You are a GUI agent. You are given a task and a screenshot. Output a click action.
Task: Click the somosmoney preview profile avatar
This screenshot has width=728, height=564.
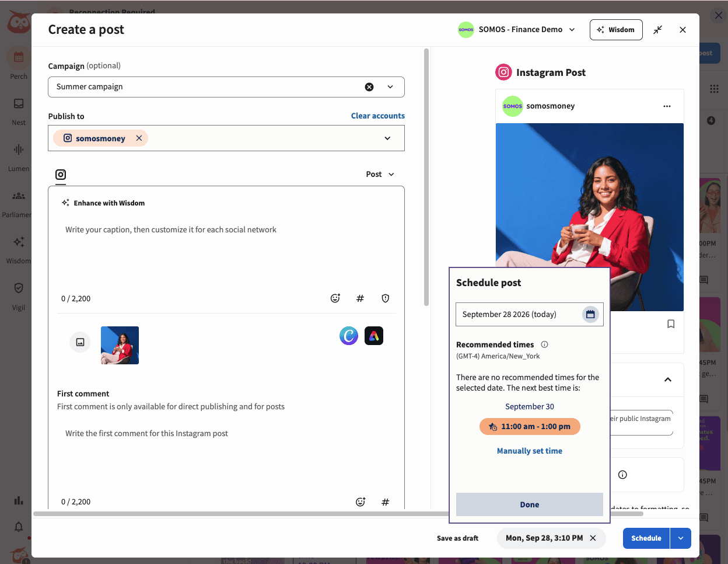[x=513, y=106]
